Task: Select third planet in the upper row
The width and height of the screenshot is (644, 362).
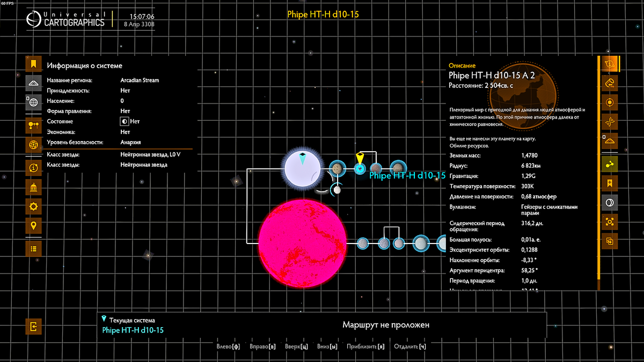Action: pos(376,169)
